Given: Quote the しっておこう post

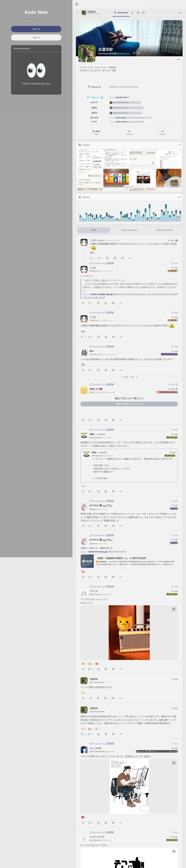Looking at the screenshot, I should pos(113,303).
